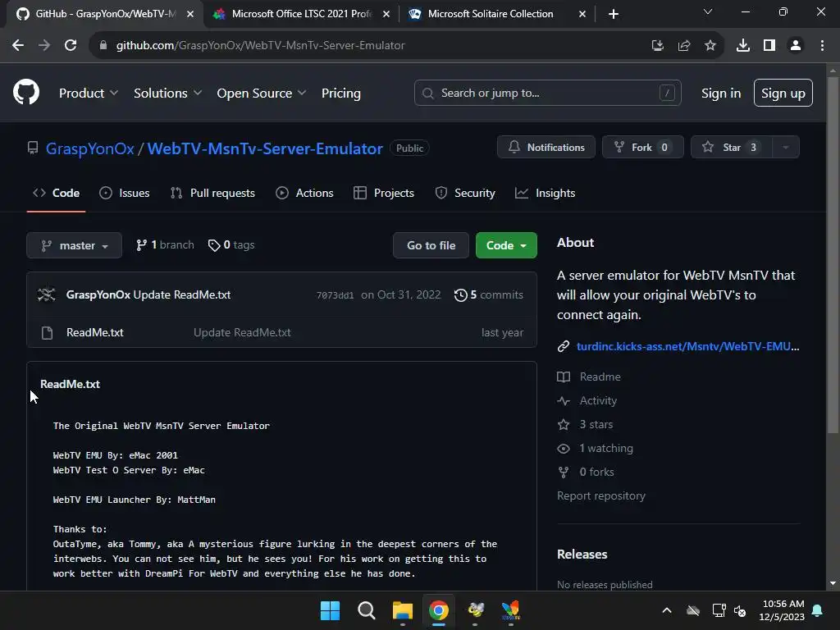This screenshot has width=840, height=630.
Task: Open the green Code dropdown
Action: [x=506, y=245]
